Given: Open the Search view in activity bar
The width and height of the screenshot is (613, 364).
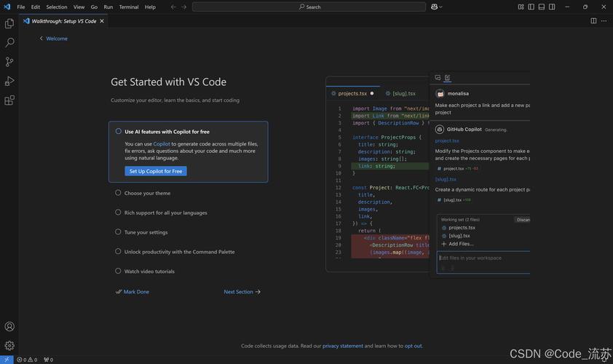Looking at the screenshot, I should pyautogui.click(x=9, y=43).
